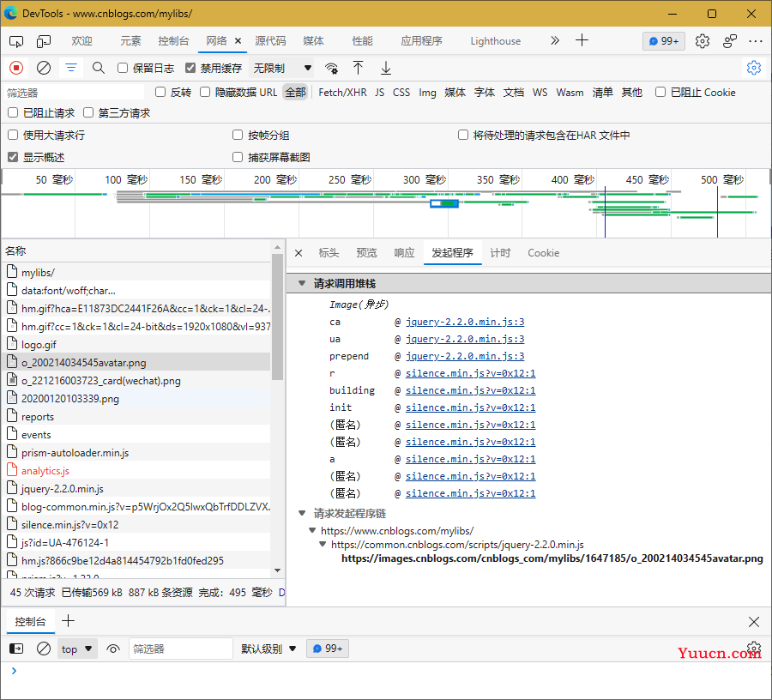Viewport: 772px width, 700px height.
Task: Import HAR file with up arrow
Action: (358, 68)
